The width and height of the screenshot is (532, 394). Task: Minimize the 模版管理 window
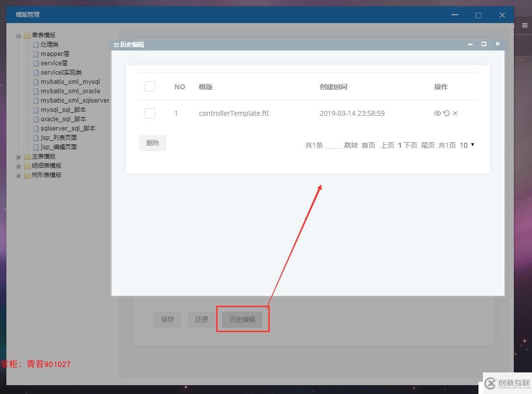(455, 15)
